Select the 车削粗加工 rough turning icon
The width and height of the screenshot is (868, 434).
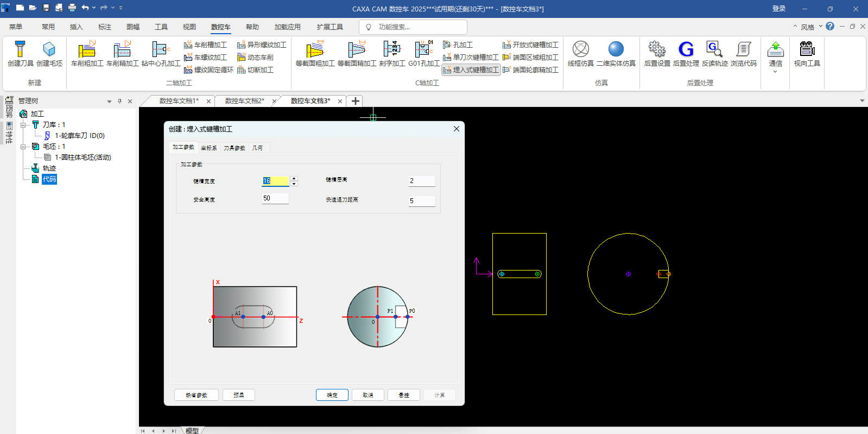click(x=87, y=49)
